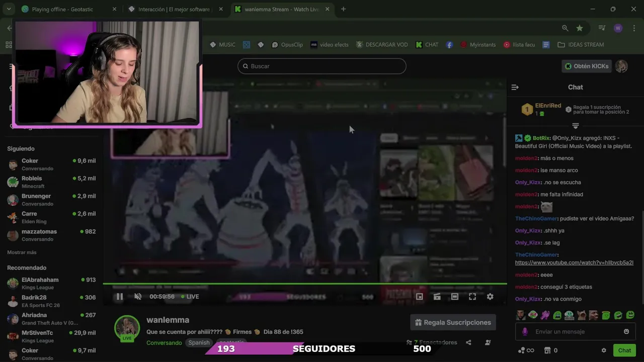Open Coker channel showing 9,6 mil viewers
Viewport: 644px width, 362px height.
pyautogui.click(x=51, y=164)
